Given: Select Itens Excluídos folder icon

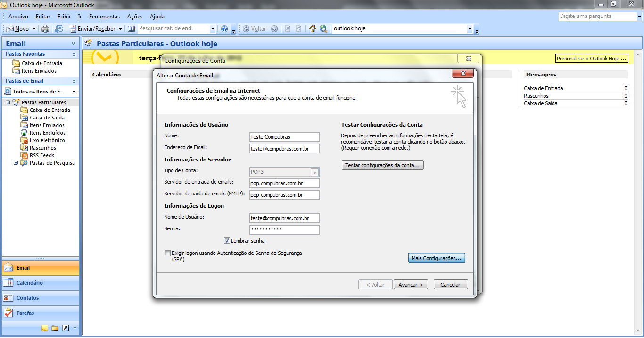Looking at the screenshot, I should [x=24, y=133].
